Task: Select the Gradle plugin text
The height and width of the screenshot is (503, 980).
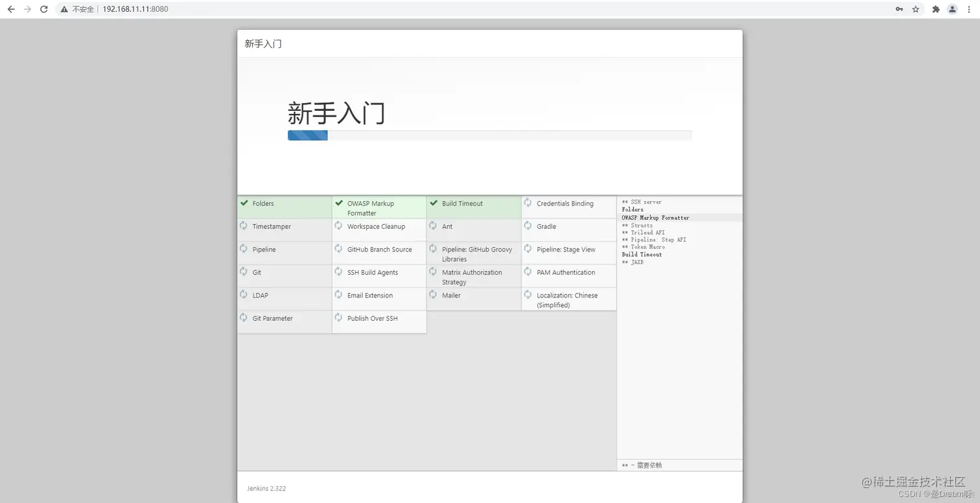Action: click(x=546, y=227)
